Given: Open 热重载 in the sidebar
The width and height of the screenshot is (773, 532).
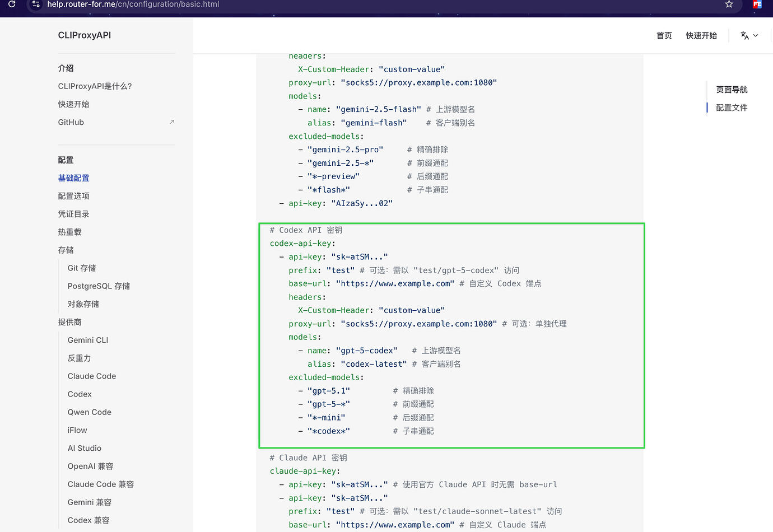Looking at the screenshot, I should pos(70,232).
